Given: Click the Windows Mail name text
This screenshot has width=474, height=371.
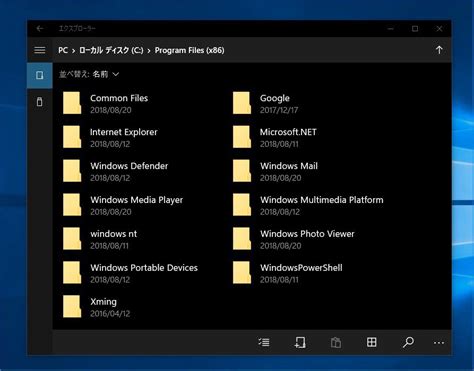Looking at the screenshot, I should pyautogui.click(x=289, y=166).
